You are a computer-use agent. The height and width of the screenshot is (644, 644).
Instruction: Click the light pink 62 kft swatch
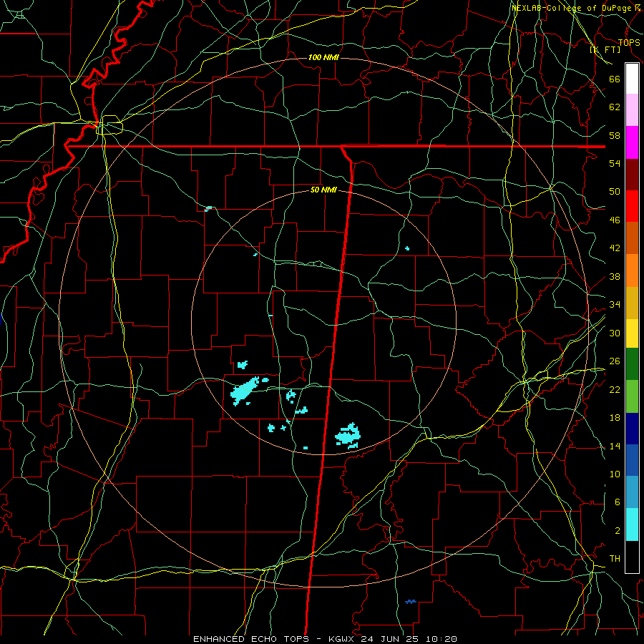click(632, 109)
